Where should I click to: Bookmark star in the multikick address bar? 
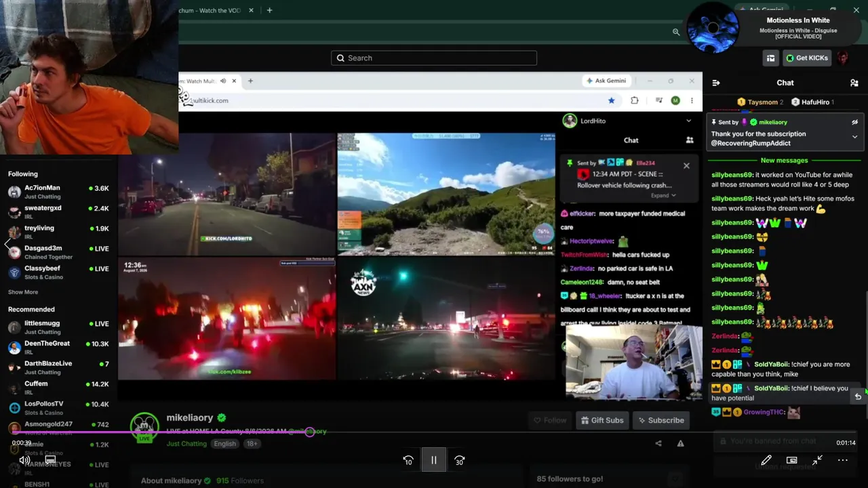(611, 100)
